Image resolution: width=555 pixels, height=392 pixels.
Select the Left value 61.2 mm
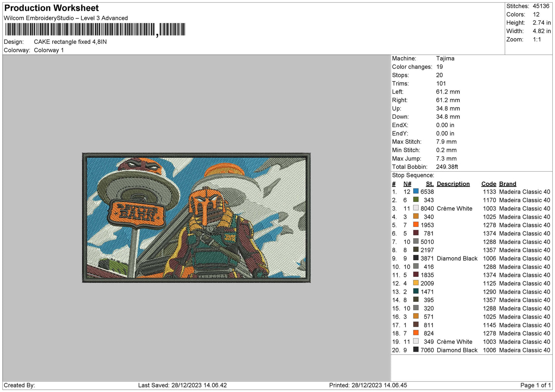(x=448, y=92)
